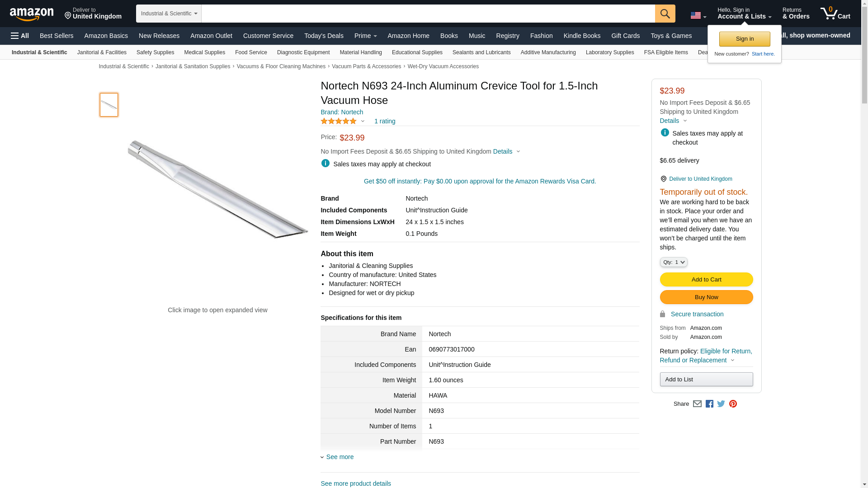
Task: Share the product on Pinterest
Action: pos(733,404)
